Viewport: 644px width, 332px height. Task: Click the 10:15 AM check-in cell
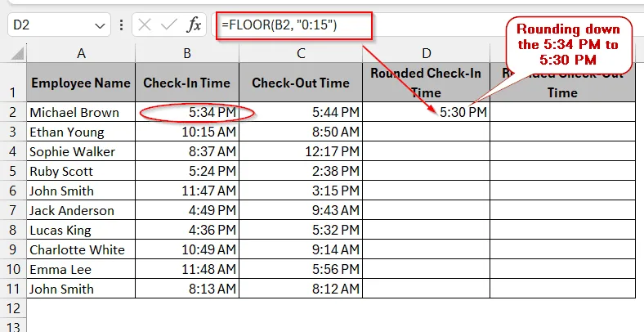click(187, 132)
